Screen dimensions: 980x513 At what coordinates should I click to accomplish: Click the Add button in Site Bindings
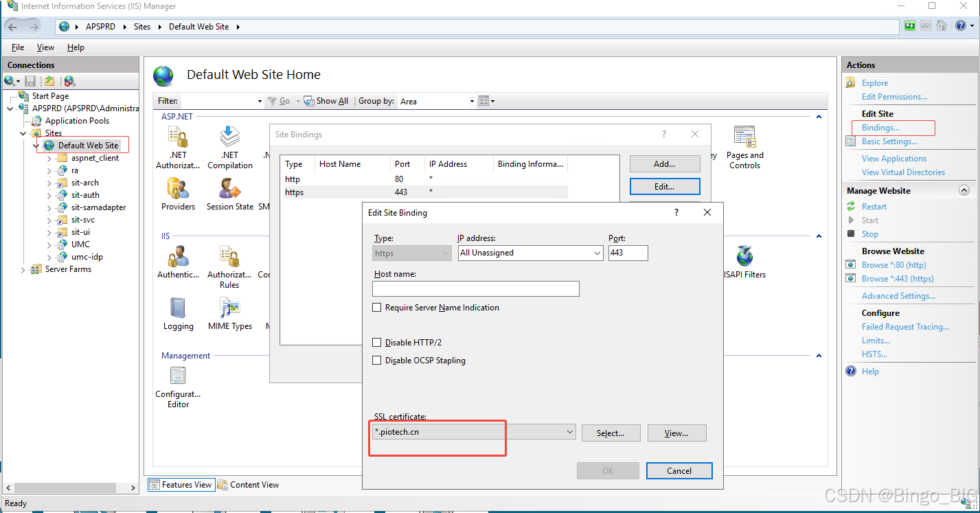tap(665, 164)
